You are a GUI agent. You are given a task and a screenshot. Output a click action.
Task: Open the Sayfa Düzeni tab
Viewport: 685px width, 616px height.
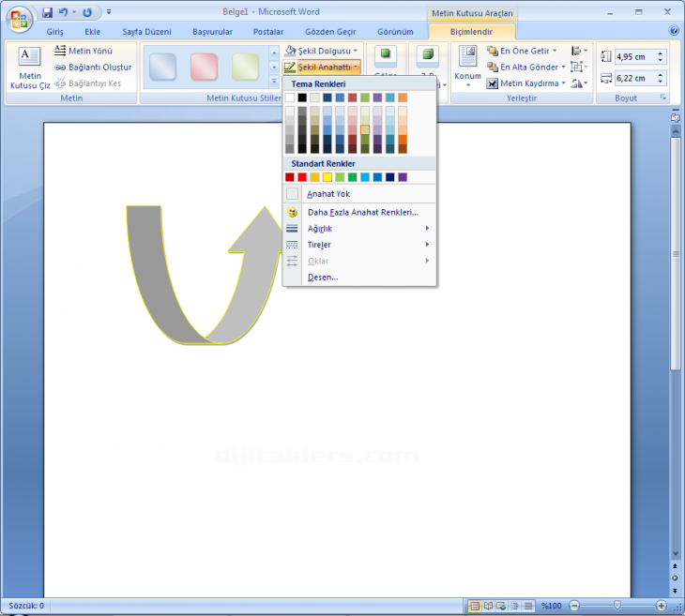(146, 32)
